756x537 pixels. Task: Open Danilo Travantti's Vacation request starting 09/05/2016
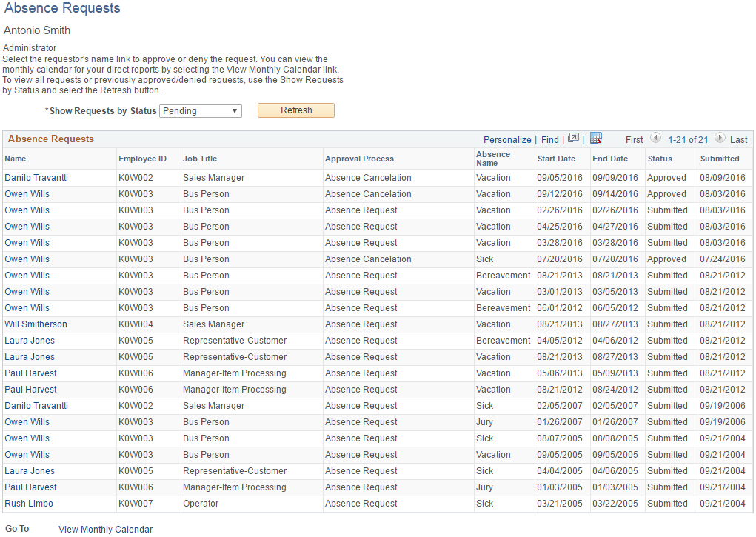pos(36,178)
